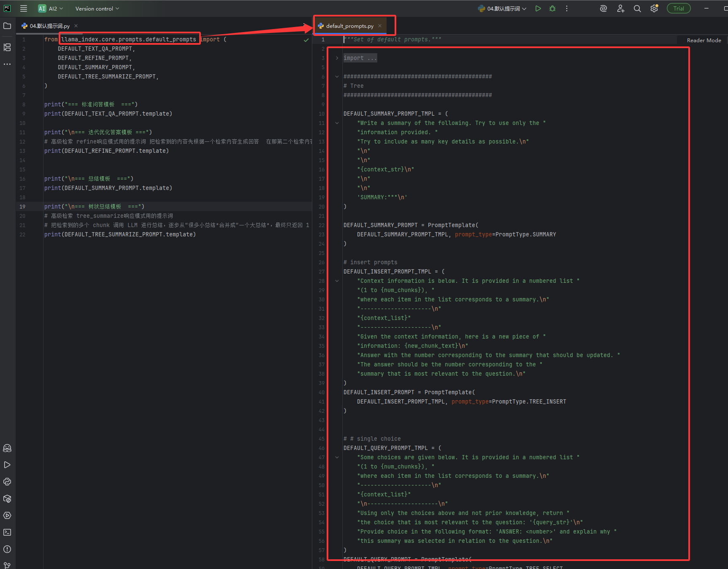Click the llama_index.core.prompts.default_prompts module path
728x569 pixels.
pyautogui.click(x=129, y=39)
